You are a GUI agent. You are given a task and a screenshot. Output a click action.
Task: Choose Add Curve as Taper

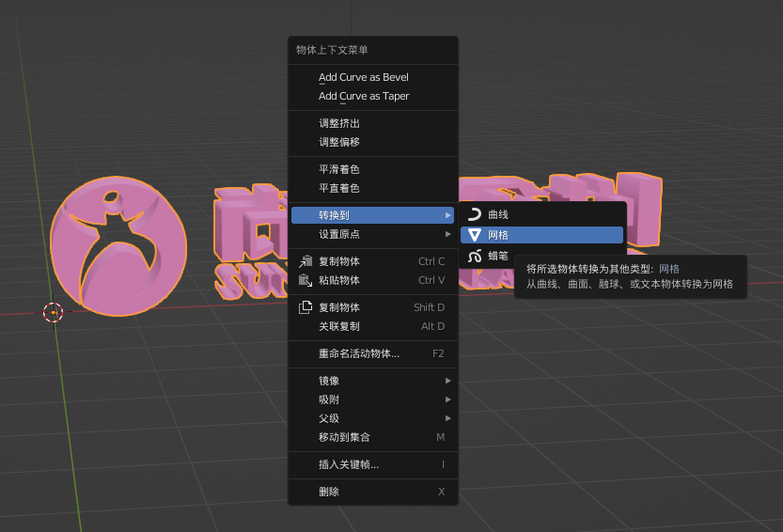[363, 96]
